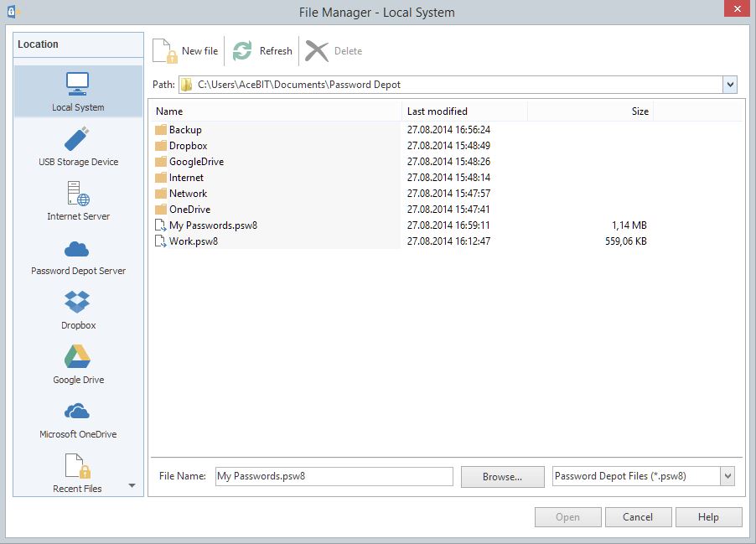
Task: Click the Browse button
Action: pyautogui.click(x=502, y=475)
